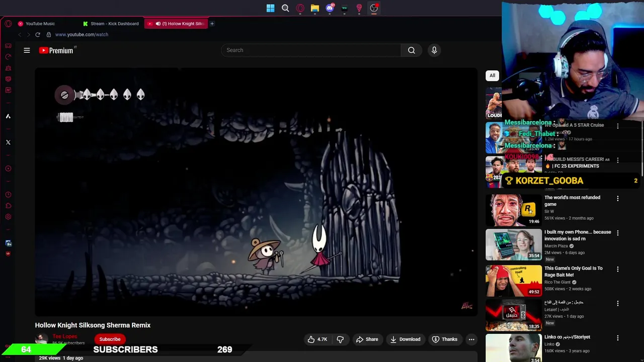The width and height of the screenshot is (644, 362).
Task: Open the 49:52 Rico The Giant thumbnail
Action: click(514, 281)
